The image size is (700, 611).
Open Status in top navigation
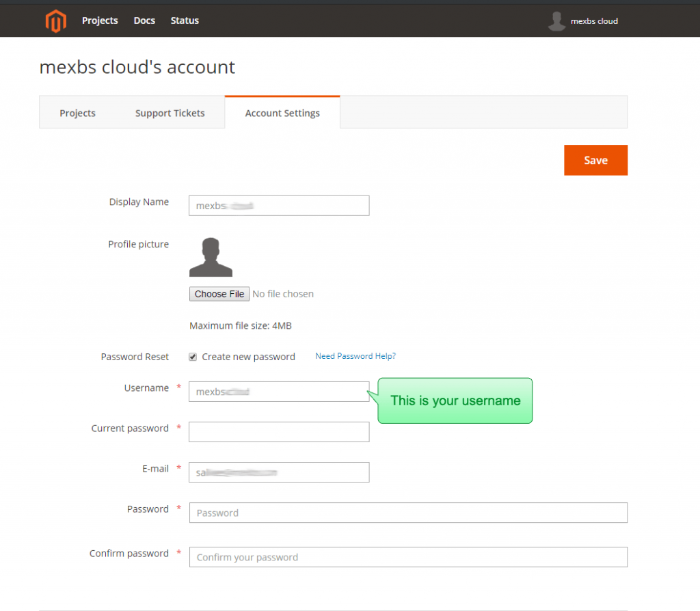185,21
